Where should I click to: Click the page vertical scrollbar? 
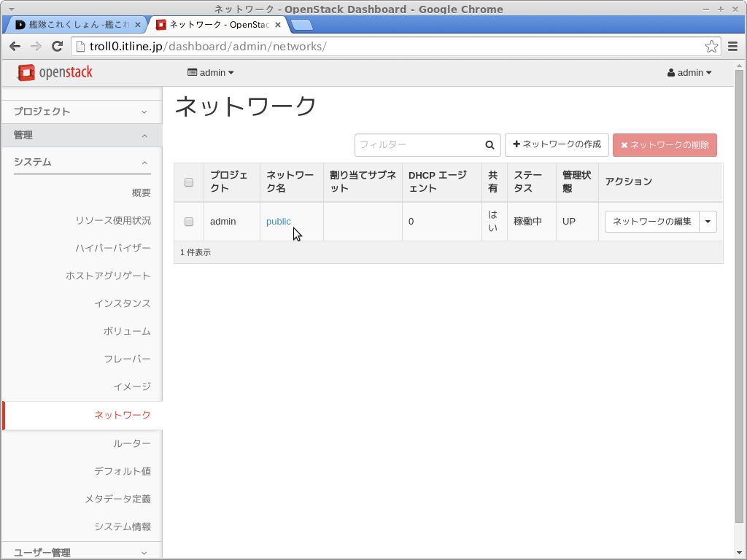coord(739,292)
